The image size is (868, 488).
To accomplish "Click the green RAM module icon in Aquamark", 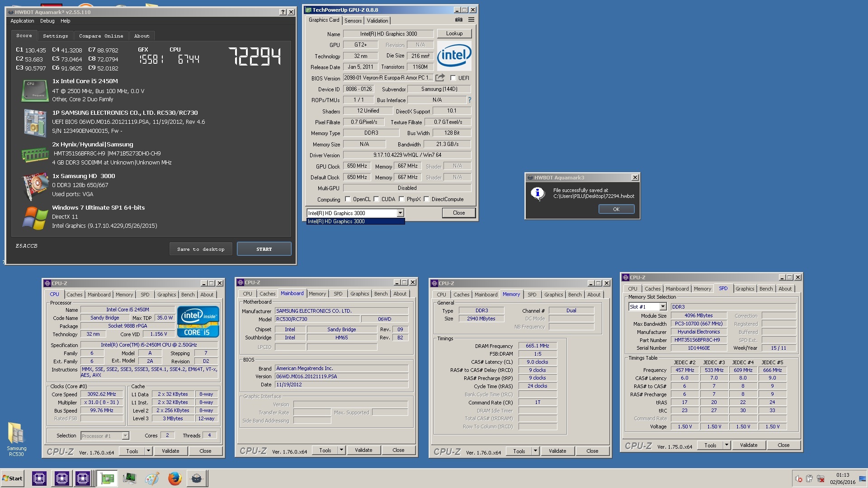I will tap(35, 155).
